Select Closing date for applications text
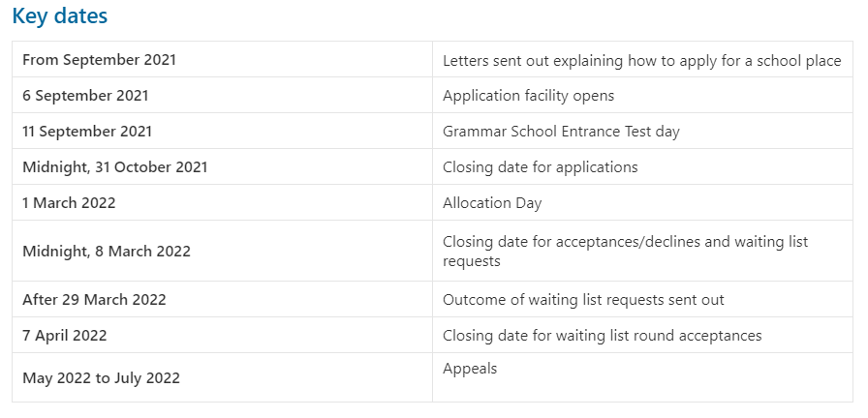The height and width of the screenshot is (418, 868). point(540,167)
